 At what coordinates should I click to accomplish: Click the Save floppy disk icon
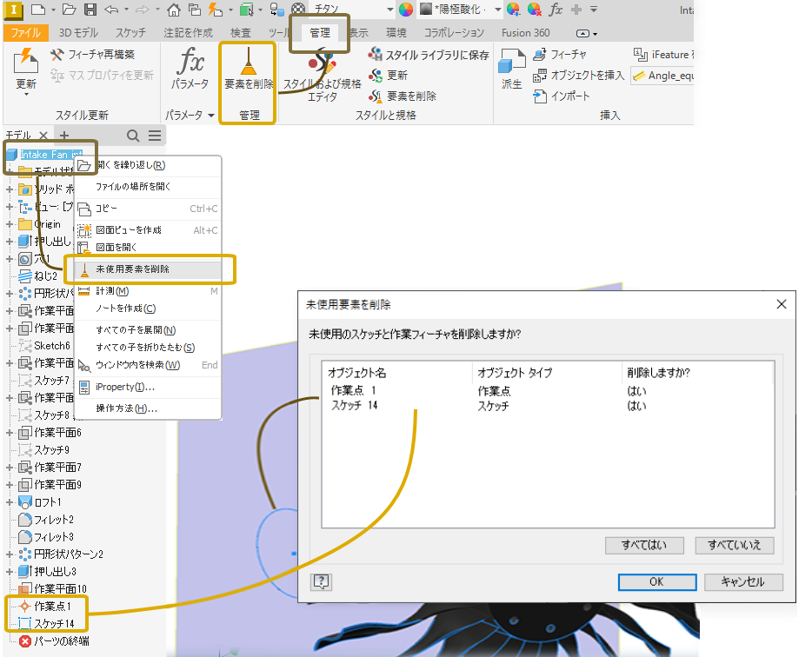pyautogui.click(x=90, y=10)
